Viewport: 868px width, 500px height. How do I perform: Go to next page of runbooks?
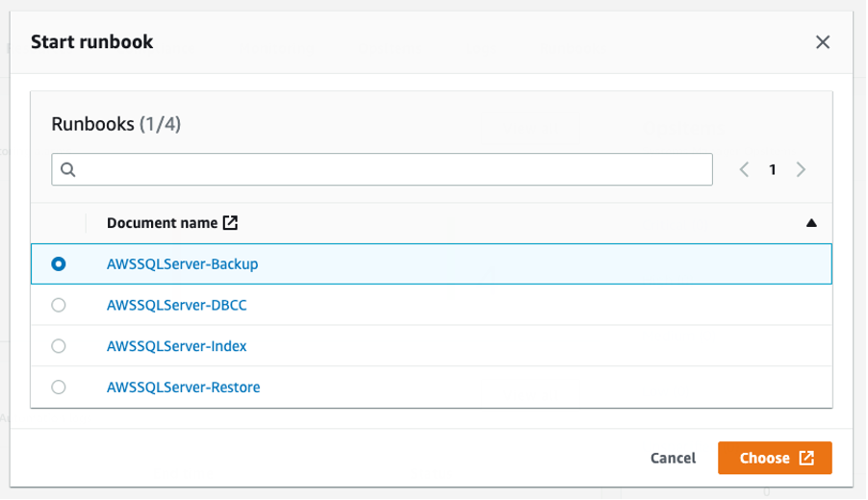801,169
